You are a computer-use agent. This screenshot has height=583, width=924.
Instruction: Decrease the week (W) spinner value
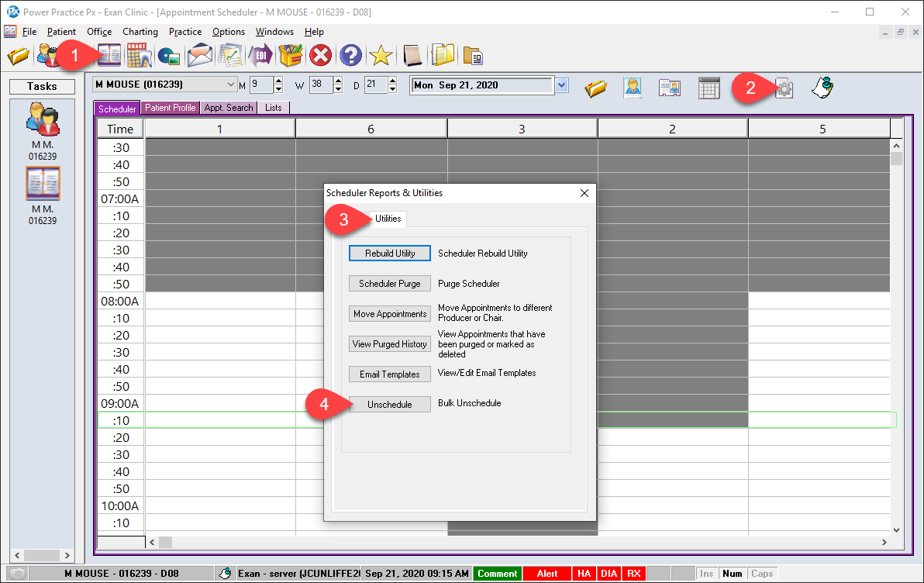click(338, 89)
